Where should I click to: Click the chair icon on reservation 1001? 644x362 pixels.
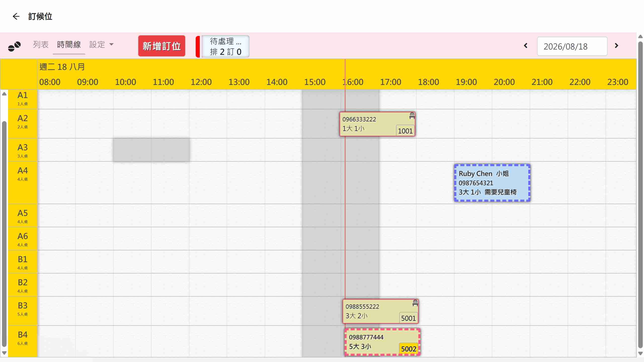(412, 116)
